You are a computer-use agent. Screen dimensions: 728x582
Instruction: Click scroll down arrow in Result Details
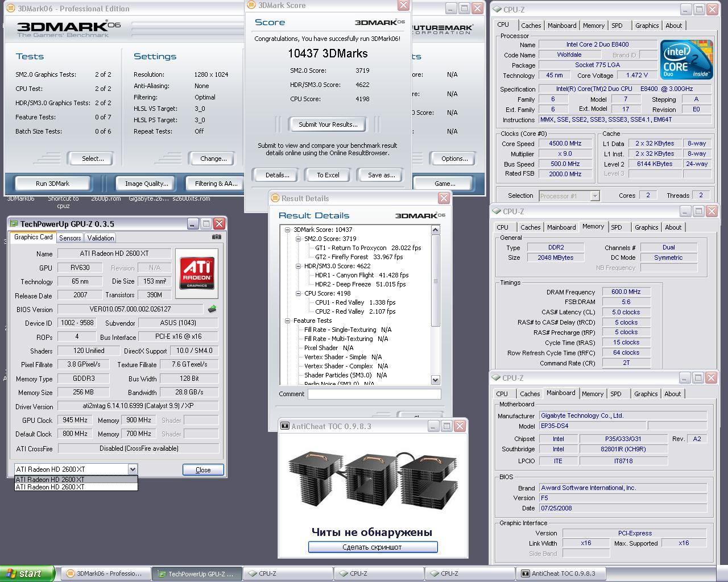(436, 380)
